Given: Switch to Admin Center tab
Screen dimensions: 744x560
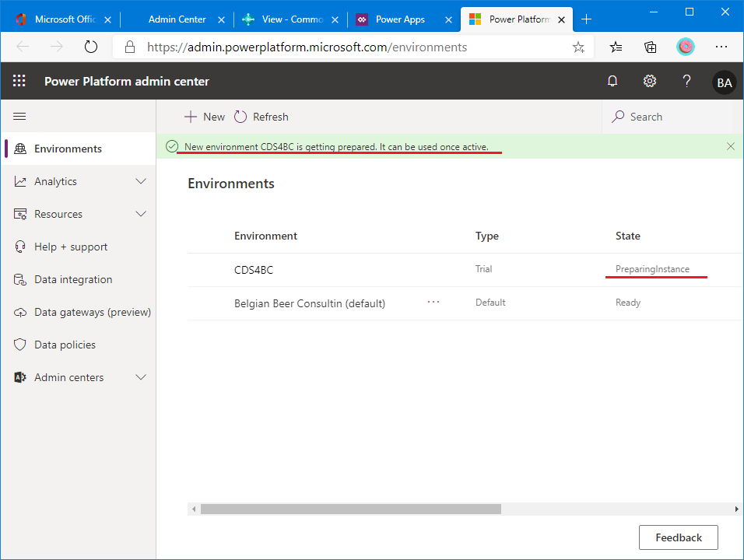Looking at the screenshot, I should click(177, 19).
